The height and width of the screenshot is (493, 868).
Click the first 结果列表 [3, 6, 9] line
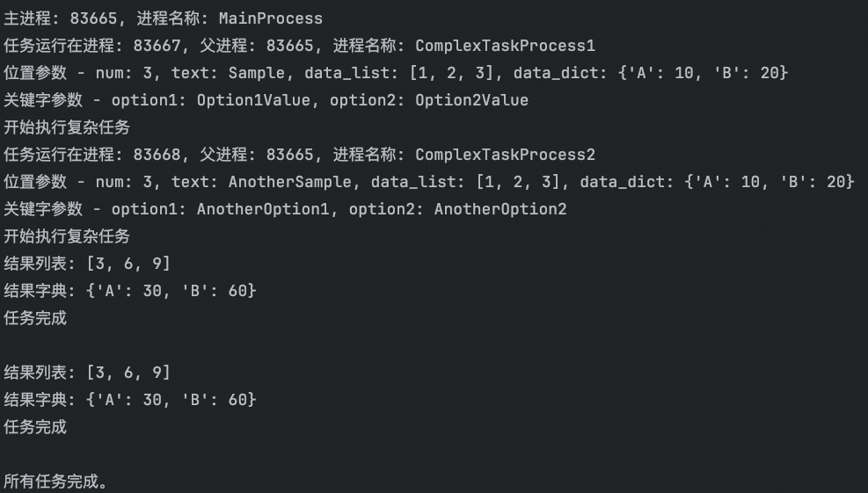point(87,264)
